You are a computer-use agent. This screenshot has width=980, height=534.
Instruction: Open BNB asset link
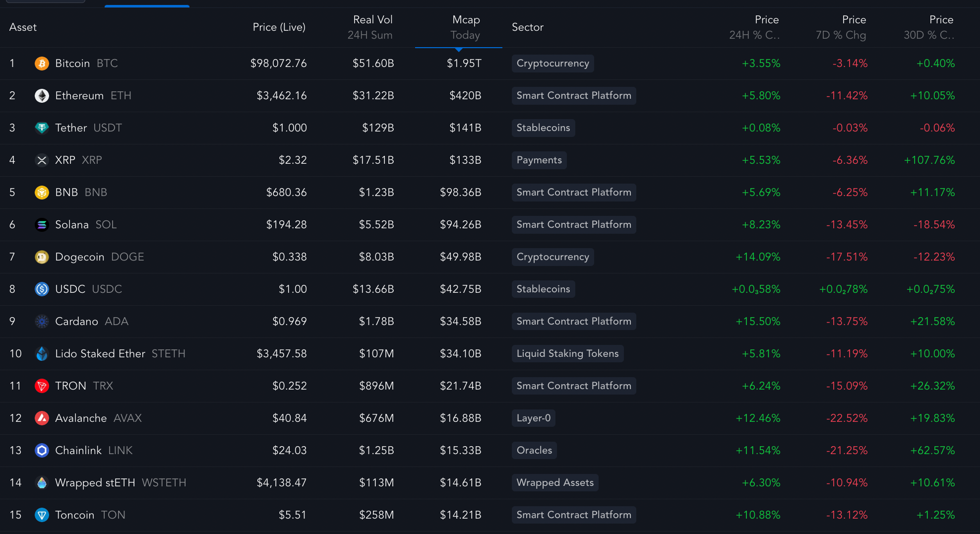click(66, 193)
